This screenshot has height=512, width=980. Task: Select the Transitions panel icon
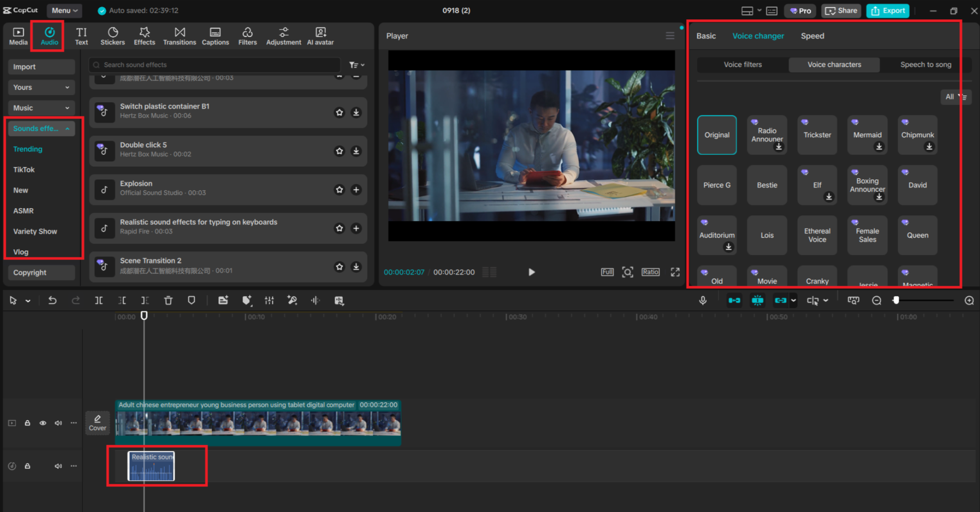(179, 35)
